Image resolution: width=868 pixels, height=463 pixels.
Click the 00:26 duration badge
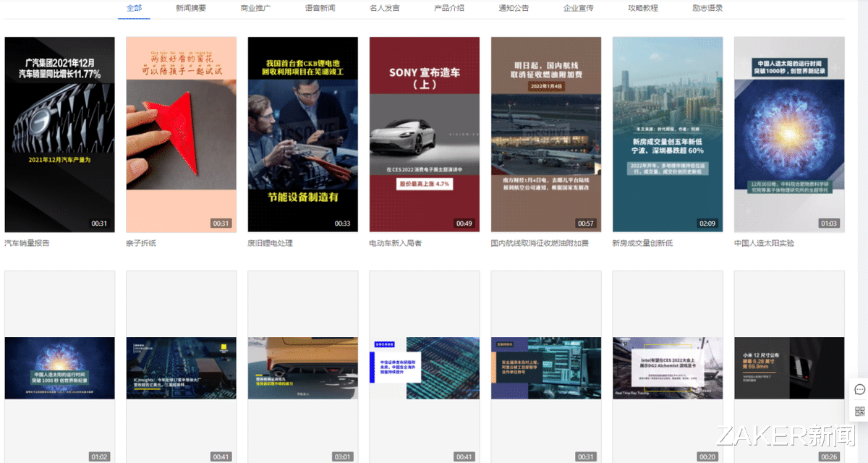coord(828,456)
